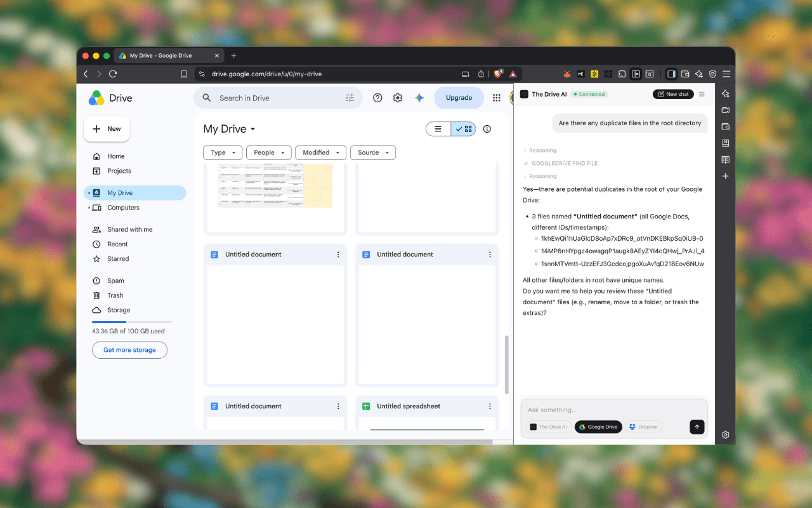Image resolution: width=812 pixels, height=508 pixels.
Task: Open Leo AI sparkle icon in browser toolbar
Action: click(x=698, y=74)
